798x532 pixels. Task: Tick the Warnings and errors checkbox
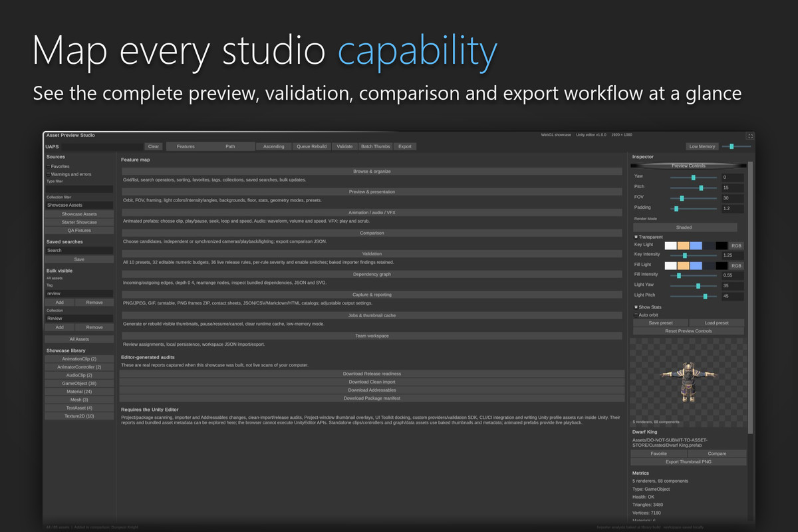(x=48, y=174)
